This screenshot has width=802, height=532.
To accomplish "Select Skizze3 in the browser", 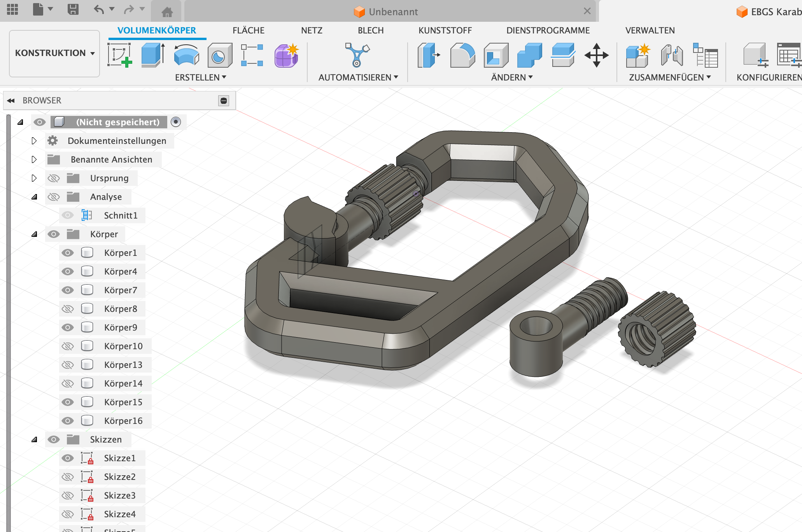I will click(120, 495).
